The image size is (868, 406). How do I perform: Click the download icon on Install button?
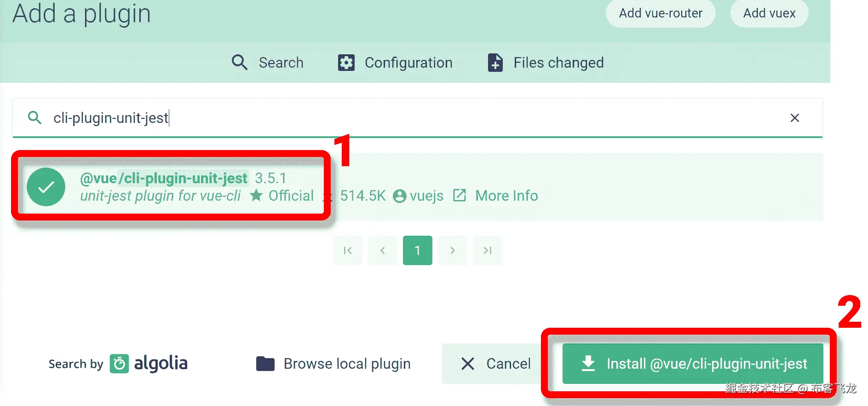(588, 363)
